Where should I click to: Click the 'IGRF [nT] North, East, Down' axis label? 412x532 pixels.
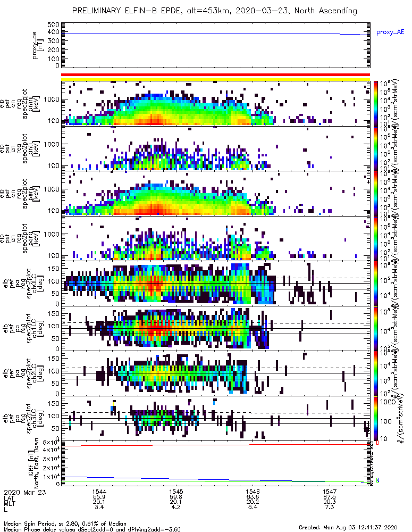point(34,463)
